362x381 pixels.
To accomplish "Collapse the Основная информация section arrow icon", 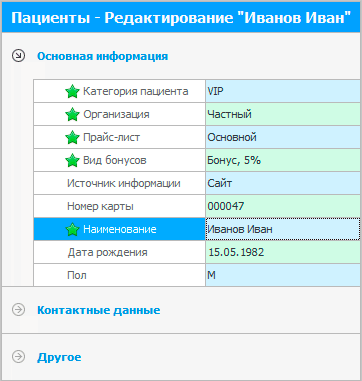I will point(18,56).
